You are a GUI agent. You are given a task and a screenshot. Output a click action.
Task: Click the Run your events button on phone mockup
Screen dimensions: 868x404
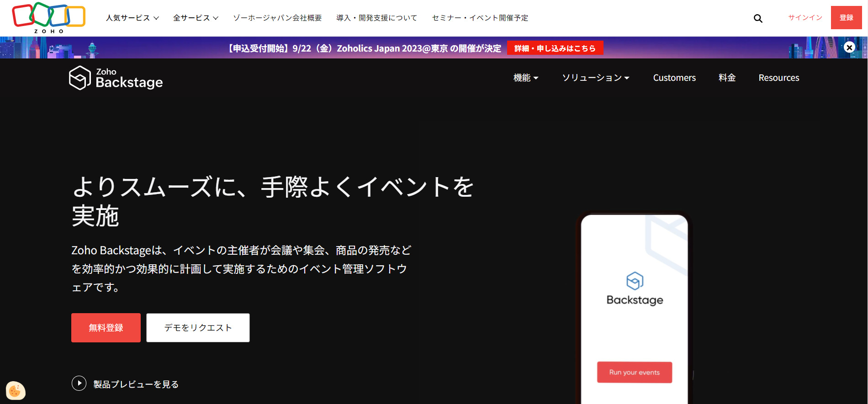point(635,372)
